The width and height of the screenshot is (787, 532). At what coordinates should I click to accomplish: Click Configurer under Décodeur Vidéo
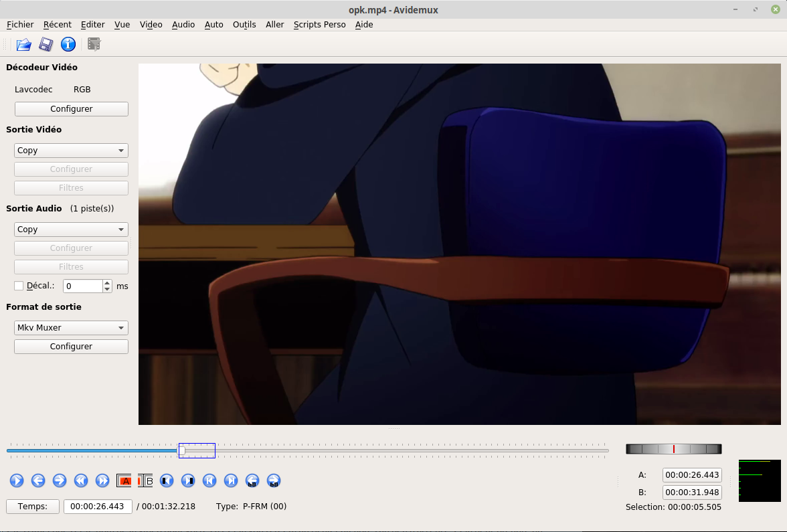[x=71, y=109]
